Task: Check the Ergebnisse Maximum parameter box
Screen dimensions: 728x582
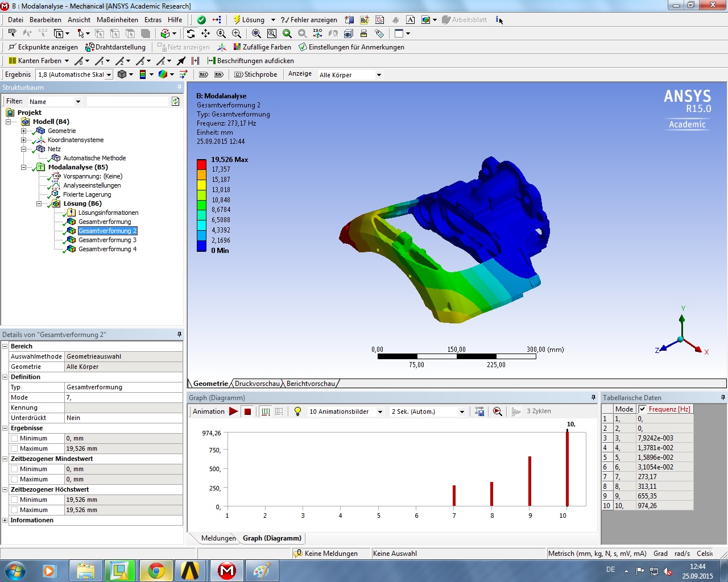Action: coord(14,448)
